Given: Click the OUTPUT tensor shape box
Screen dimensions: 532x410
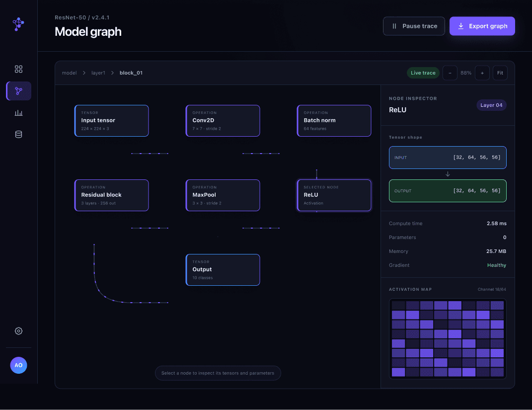Looking at the screenshot, I should (x=448, y=191).
